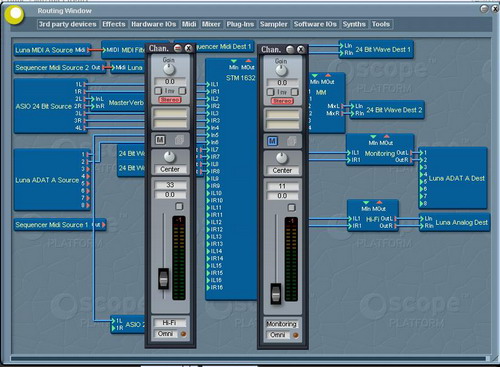500x367 pixels.
Task: Tick the checkbox above the Monitoring fader
Action: click(x=291, y=208)
